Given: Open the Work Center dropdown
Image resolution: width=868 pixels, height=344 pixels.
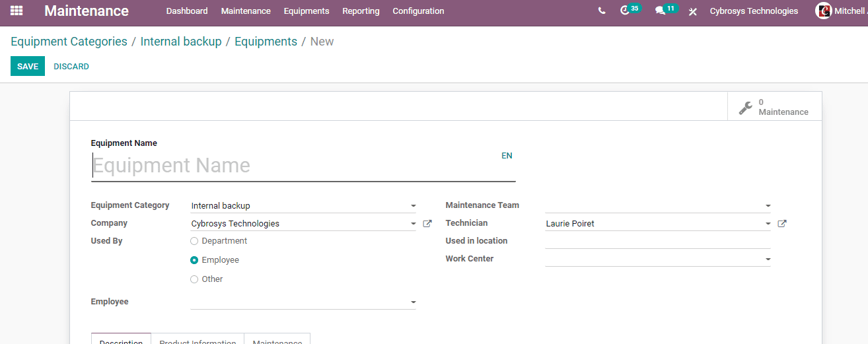Looking at the screenshot, I should click(768, 259).
